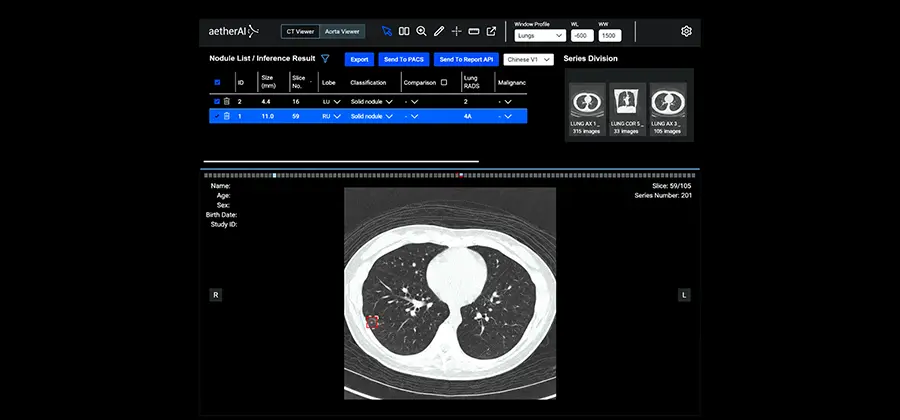
Task: Expand the RU lobe dropdown
Action: tap(332, 116)
